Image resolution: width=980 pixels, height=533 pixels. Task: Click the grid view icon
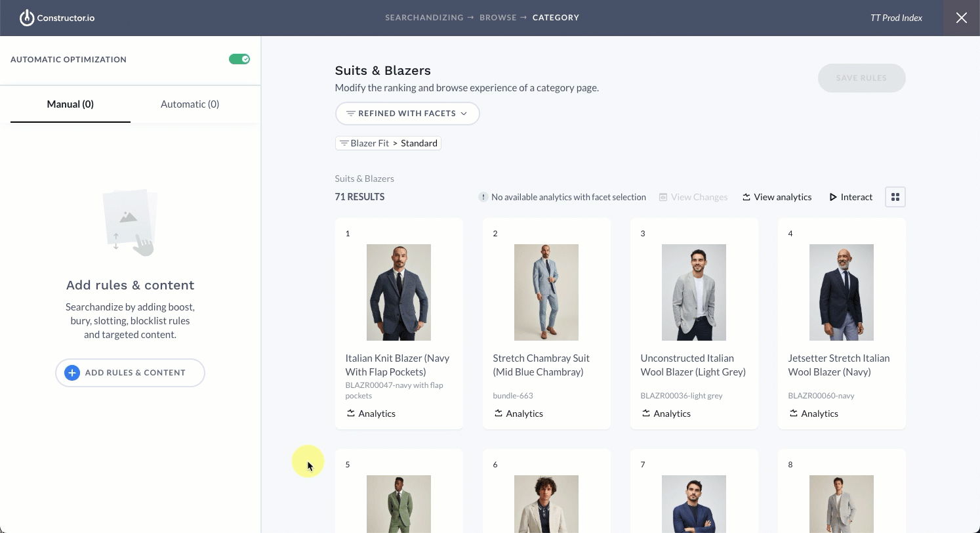coord(895,197)
